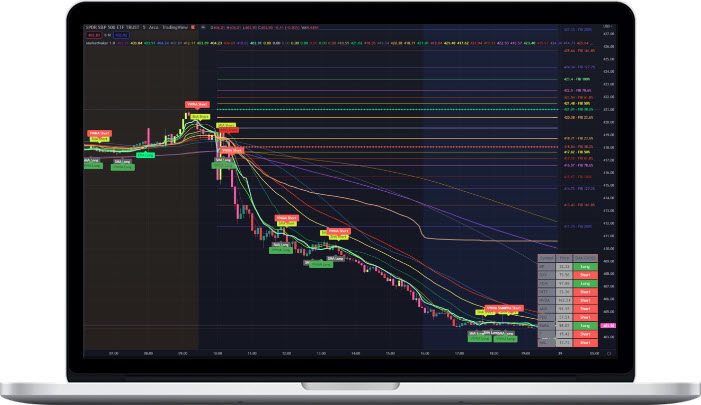This screenshot has height=405, width=701.
Task: Click the 16:00 label on time axis
Action: pyautogui.click(x=423, y=352)
